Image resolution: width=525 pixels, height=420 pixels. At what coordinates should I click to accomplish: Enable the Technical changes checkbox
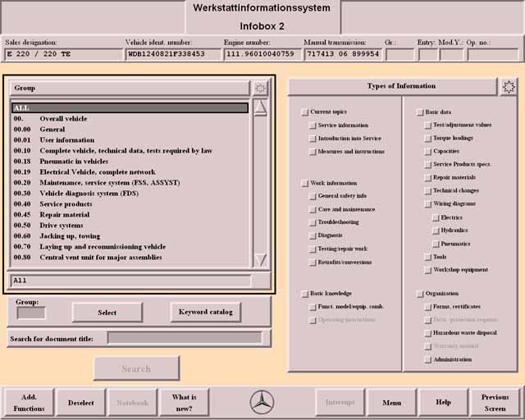[x=427, y=191]
